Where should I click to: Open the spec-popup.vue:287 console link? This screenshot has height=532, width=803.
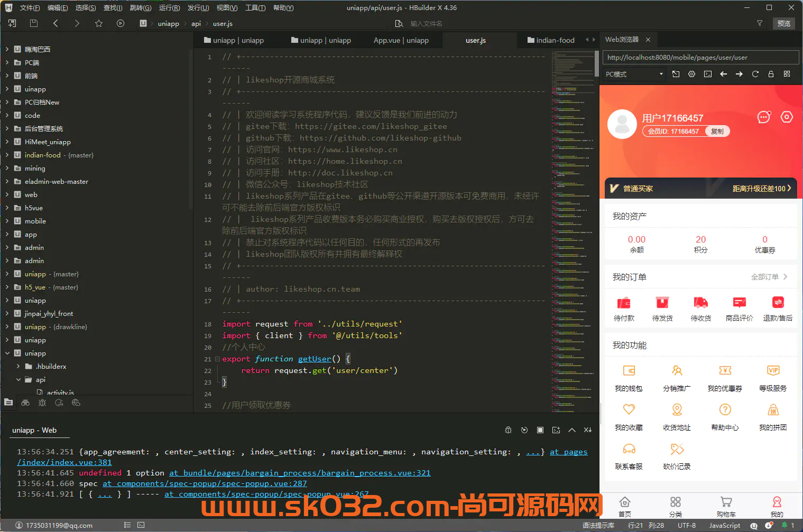click(x=205, y=483)
